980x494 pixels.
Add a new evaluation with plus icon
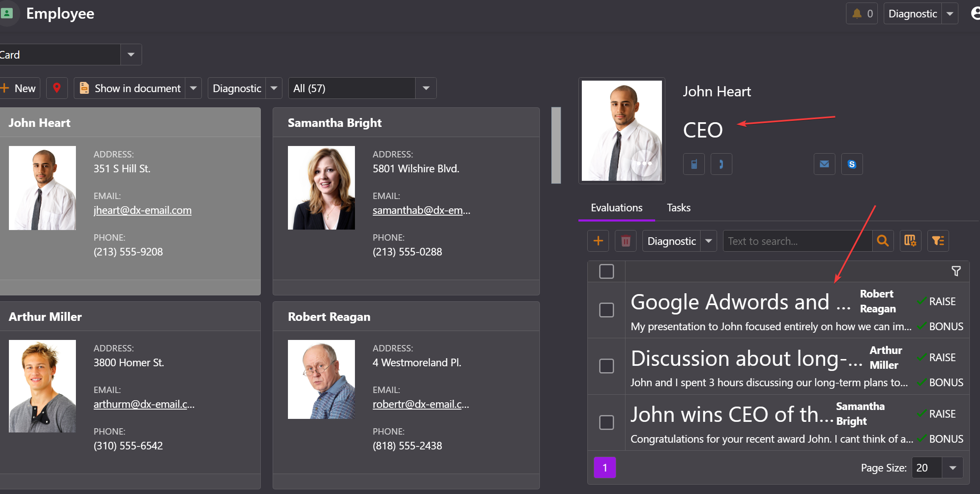(598, 241)
